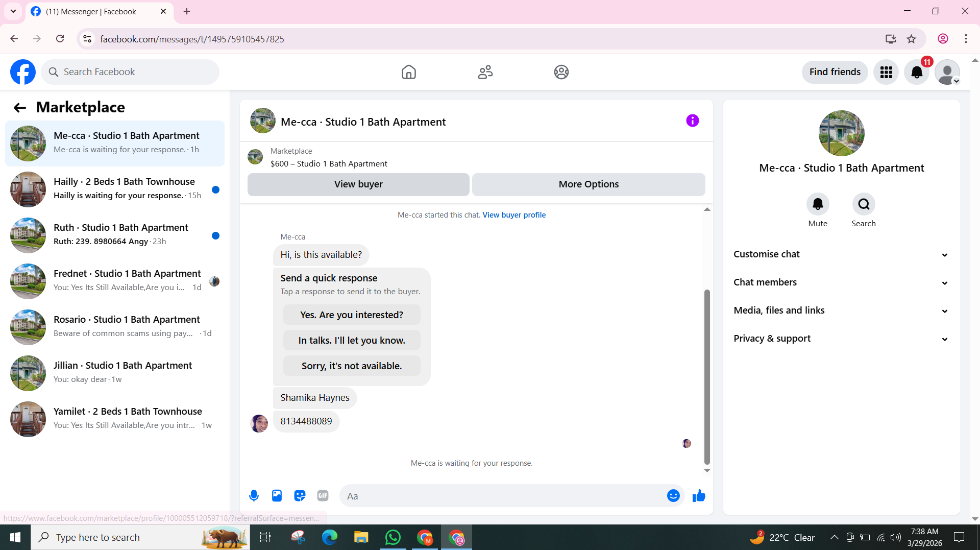The image size is (980, 550).
Task: Send quick reply "Sorry, it's not available."
Action: pyautogui.click(x=352, y=366)
